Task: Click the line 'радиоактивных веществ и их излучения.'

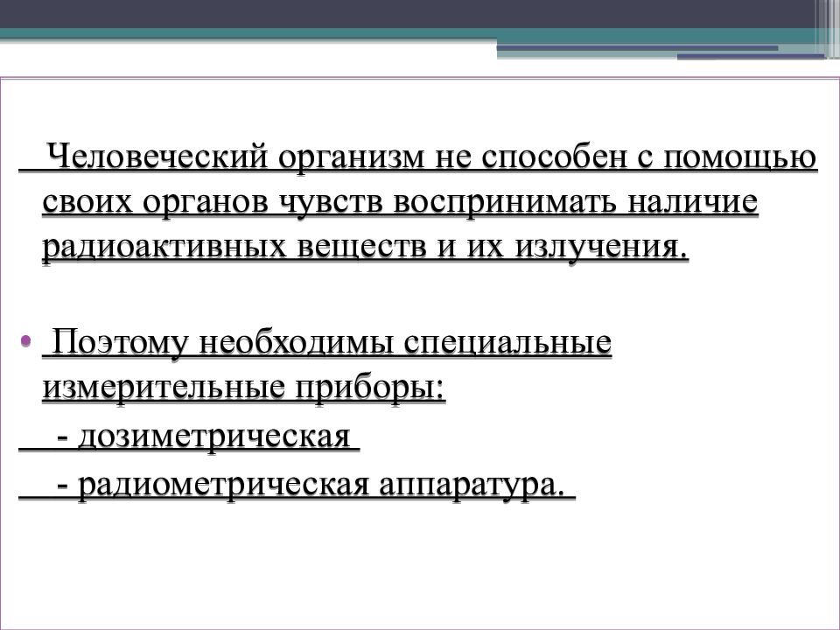Action: coord(365,248)
